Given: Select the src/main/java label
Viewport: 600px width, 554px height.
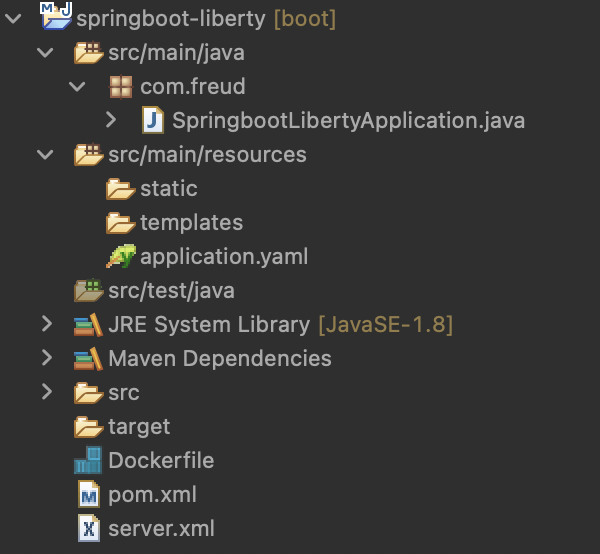Looking at the screenshot, I should point(176,53).
